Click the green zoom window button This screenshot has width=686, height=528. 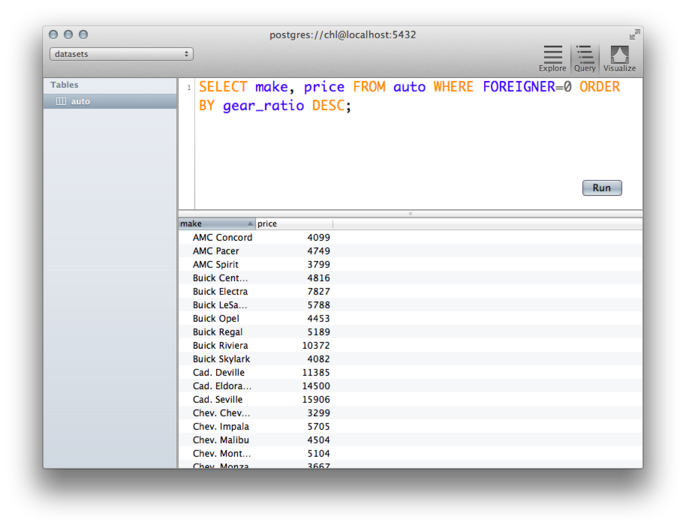coord(83,34)
